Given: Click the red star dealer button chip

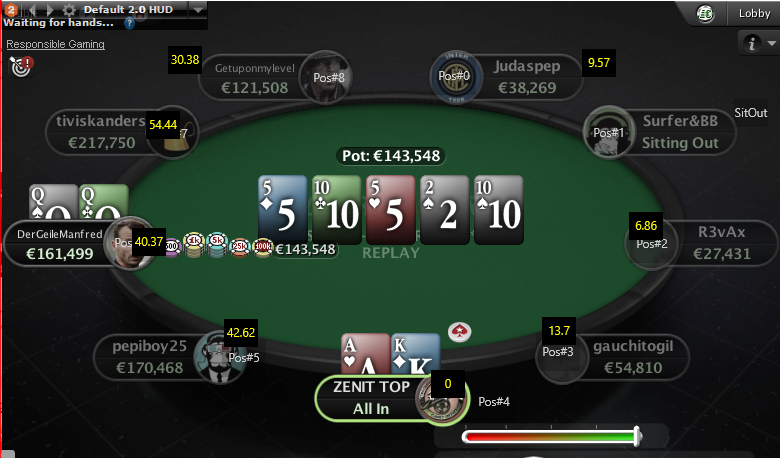Looking at the screenshot, I should (460, 332).
